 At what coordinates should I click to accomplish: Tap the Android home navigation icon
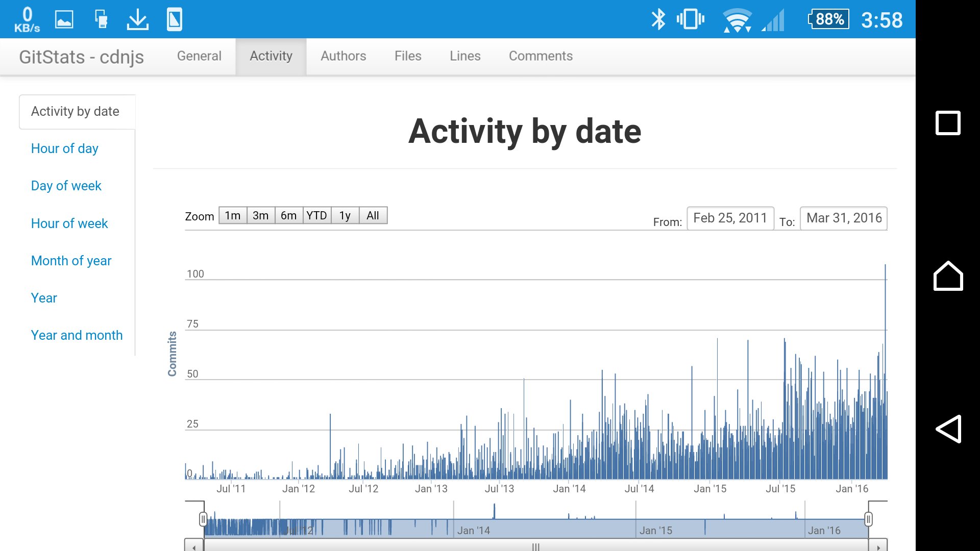(948, 276)
